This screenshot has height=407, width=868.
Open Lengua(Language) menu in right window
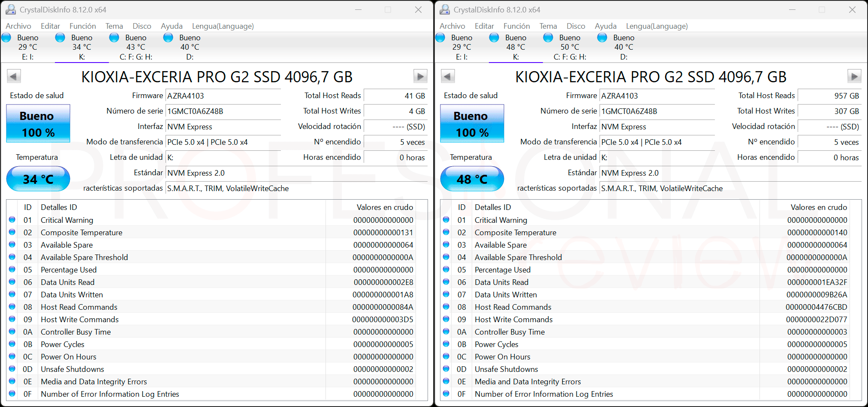657,26
